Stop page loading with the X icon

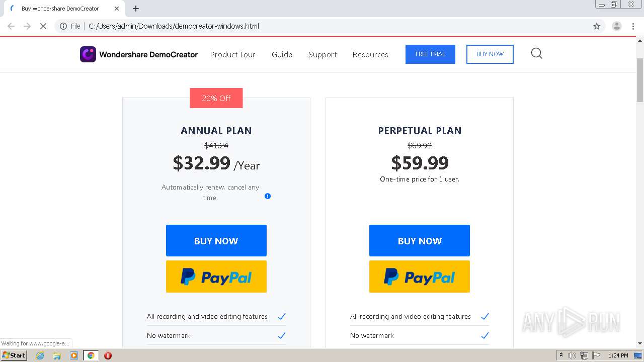point(43,26)
